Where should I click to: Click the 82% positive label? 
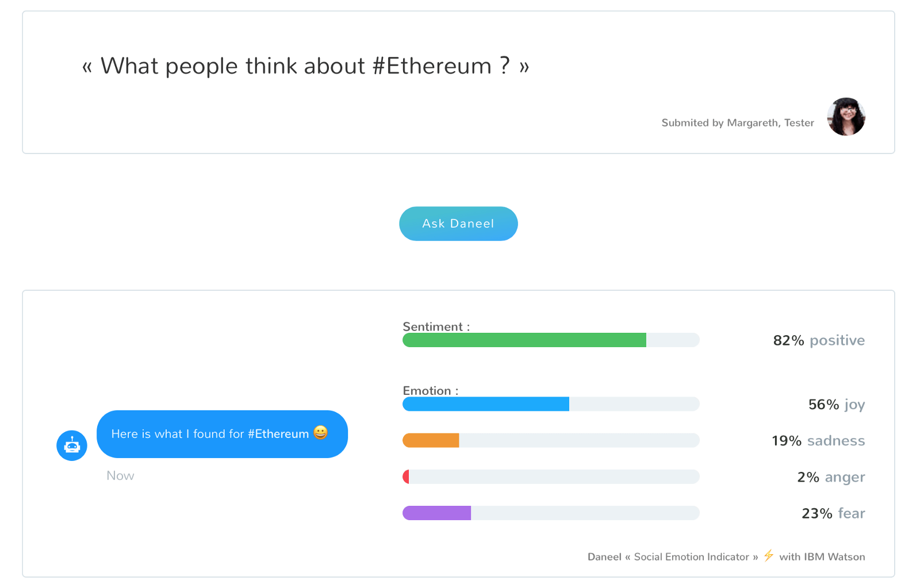(819, 340)
